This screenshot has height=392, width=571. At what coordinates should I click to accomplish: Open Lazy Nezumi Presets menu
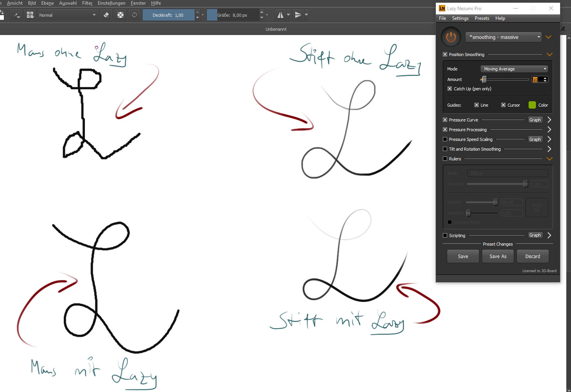click(482, 18)
